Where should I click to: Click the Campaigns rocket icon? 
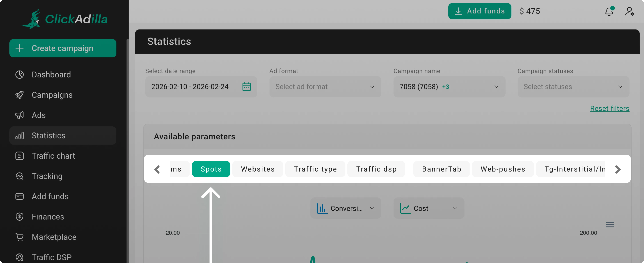(x=19, y=95)
